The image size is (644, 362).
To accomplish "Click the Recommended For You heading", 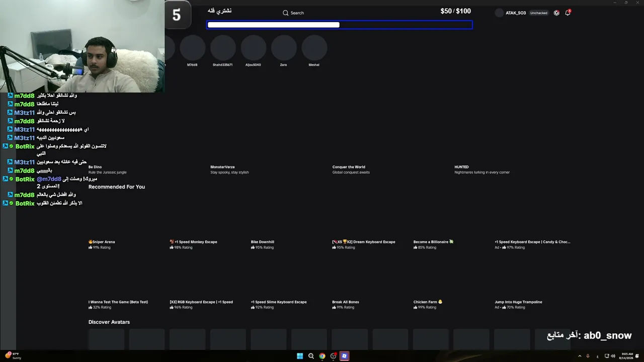I will (117, 187).
